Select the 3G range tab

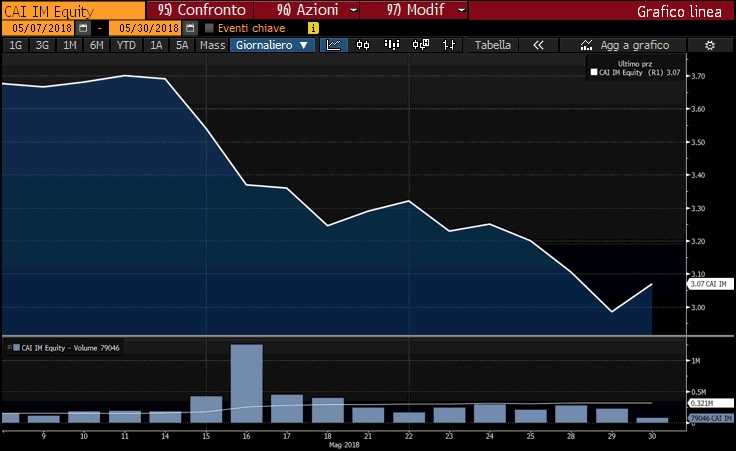coord(42,45)
